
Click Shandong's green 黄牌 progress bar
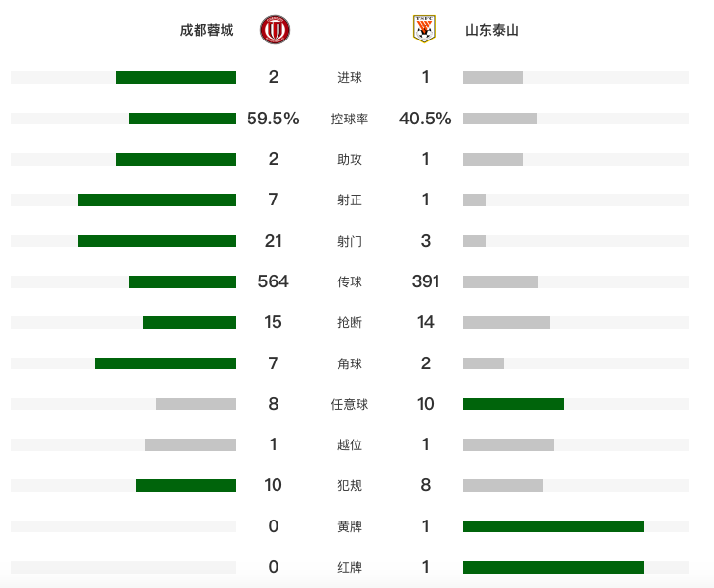click(x=553, y=526)
